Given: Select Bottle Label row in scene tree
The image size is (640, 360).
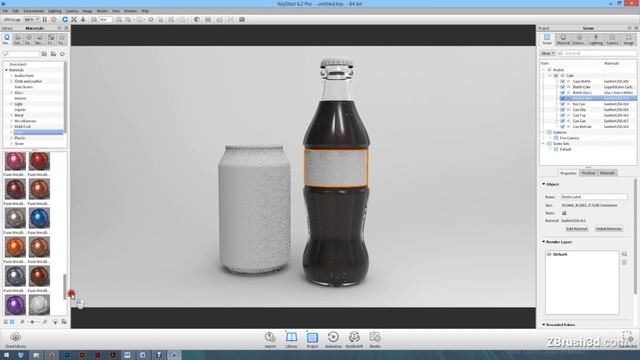Looking at the screenshot, I should point(597,98).
